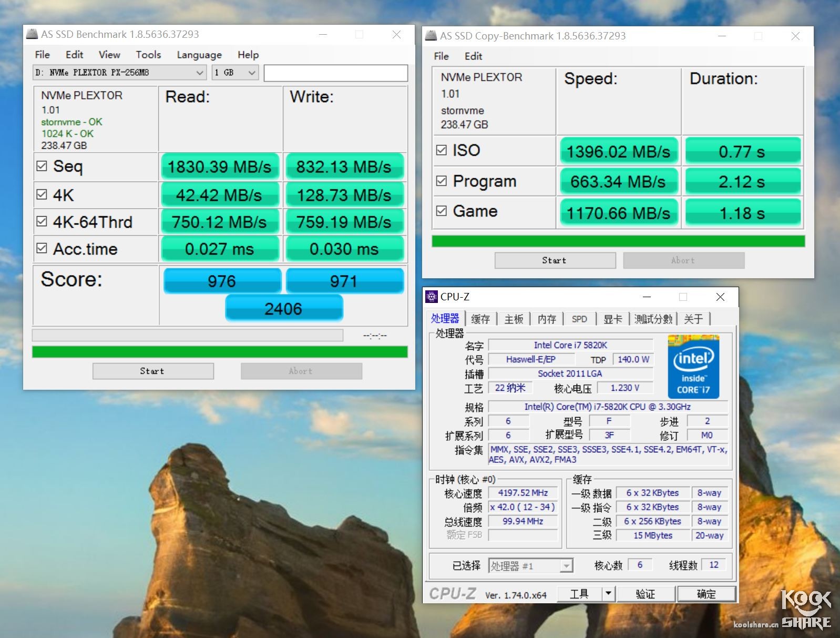
Task: Click the grey progress bar beside the --:--:-- timer
Action: point(188,335)
